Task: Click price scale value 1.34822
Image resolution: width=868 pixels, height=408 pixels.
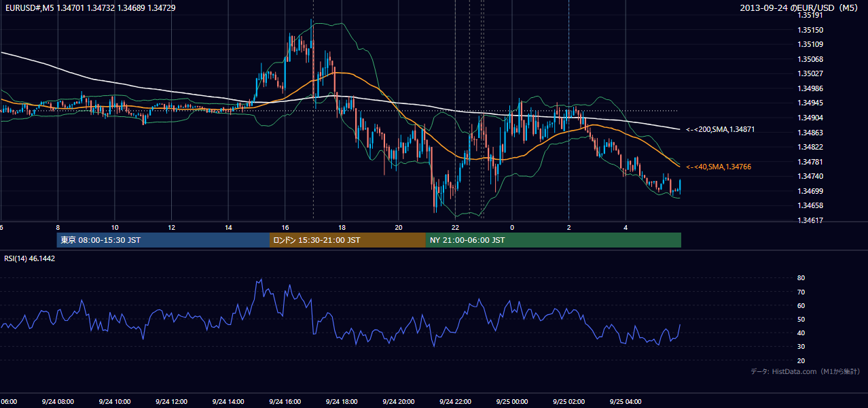Action: pos(810,147)
